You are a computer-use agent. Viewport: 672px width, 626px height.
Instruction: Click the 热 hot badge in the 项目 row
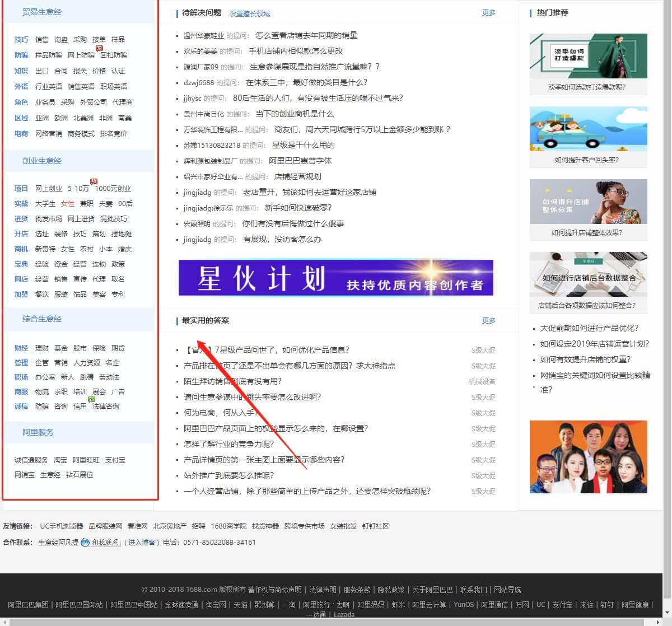(94, 181)
